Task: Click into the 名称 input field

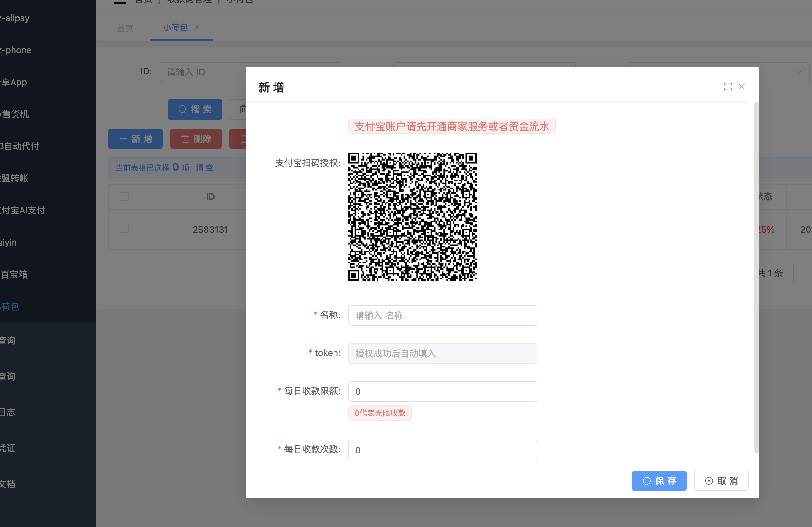Action: (443, 315)
